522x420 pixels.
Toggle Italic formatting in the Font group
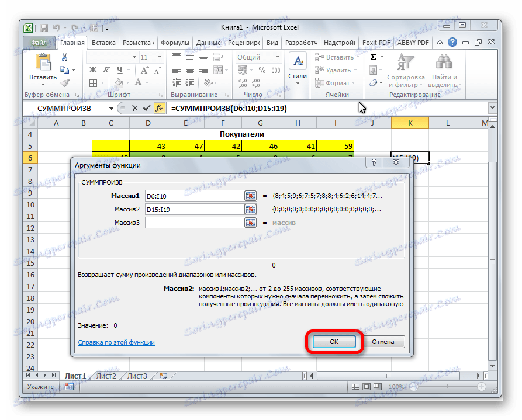(106, 70)
